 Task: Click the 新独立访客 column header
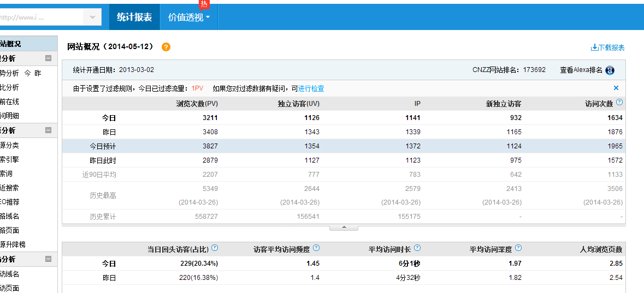tap(504, 104)
